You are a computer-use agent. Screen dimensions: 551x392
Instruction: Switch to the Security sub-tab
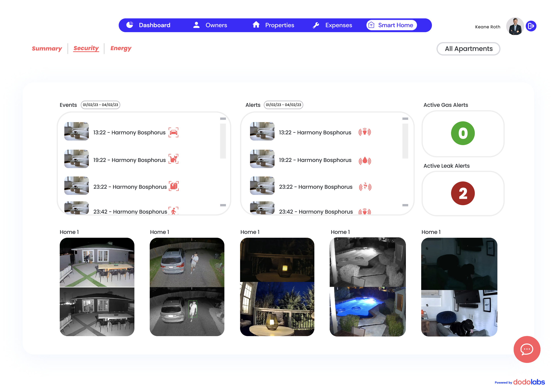[86, 48]
